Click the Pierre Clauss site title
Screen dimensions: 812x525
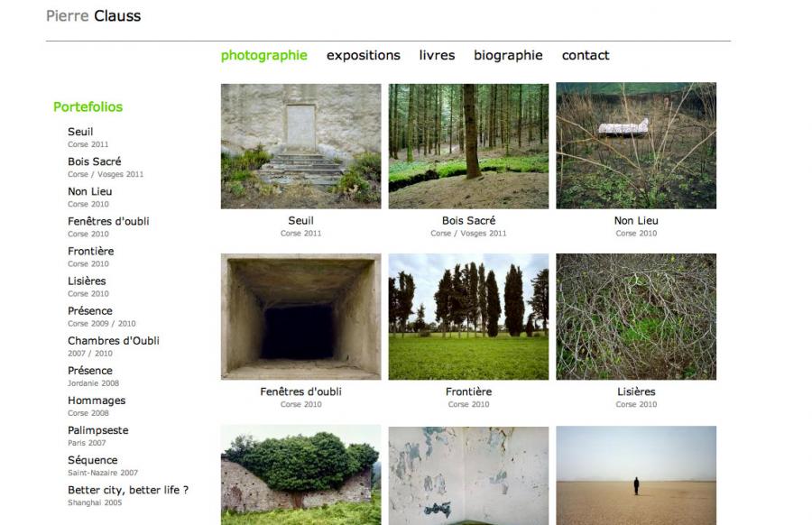(x=93, y=16)
